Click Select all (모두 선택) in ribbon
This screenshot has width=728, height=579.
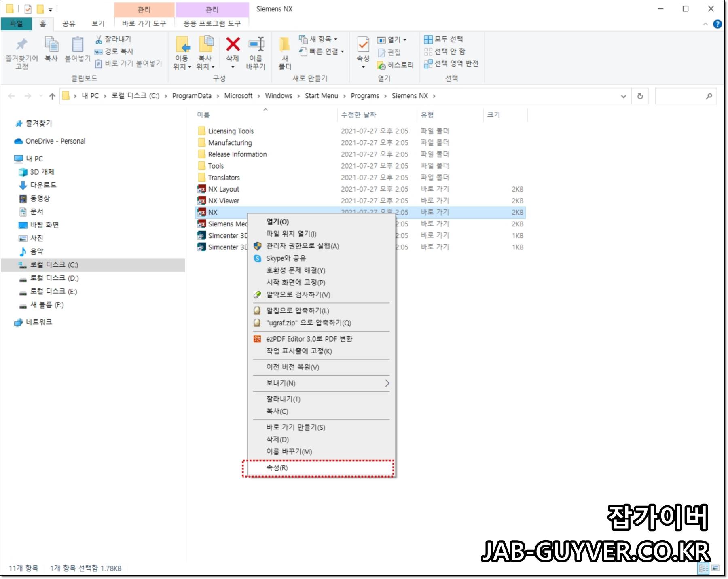(x=443, y=39)
